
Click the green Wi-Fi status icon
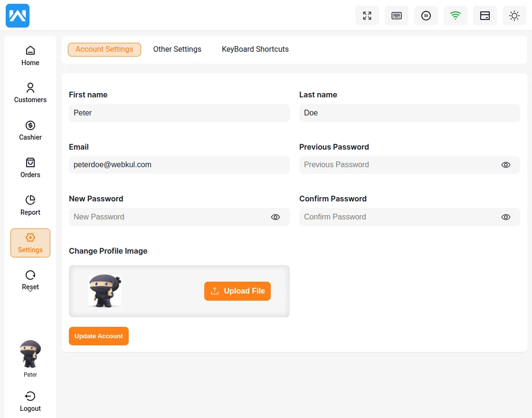[x=455, y=16]
